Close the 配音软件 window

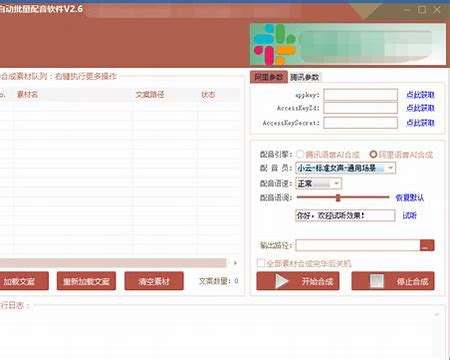[437, 10]
